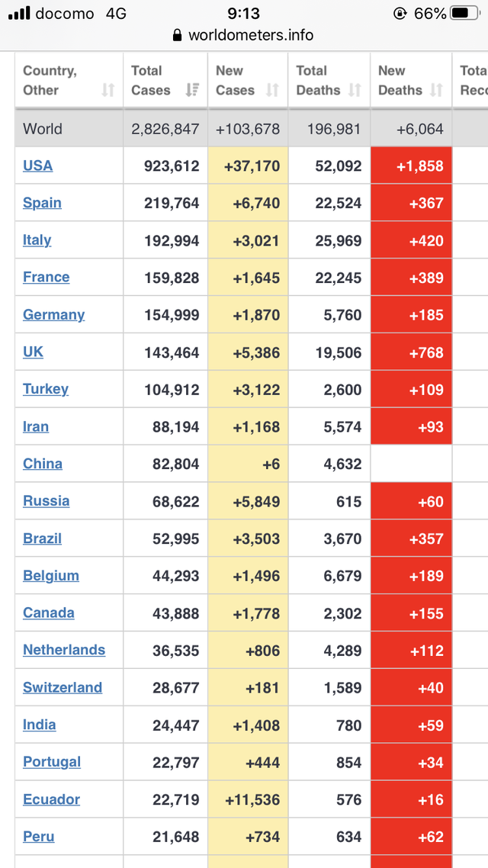The image size is (488, 868).
Task: Select the Turkey country link
Action: [x=46, y=388]
